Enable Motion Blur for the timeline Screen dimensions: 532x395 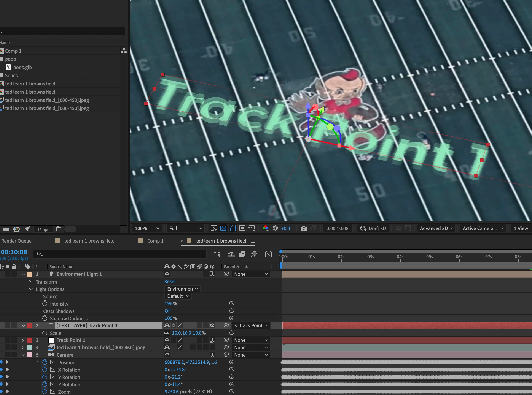[254, 254]
